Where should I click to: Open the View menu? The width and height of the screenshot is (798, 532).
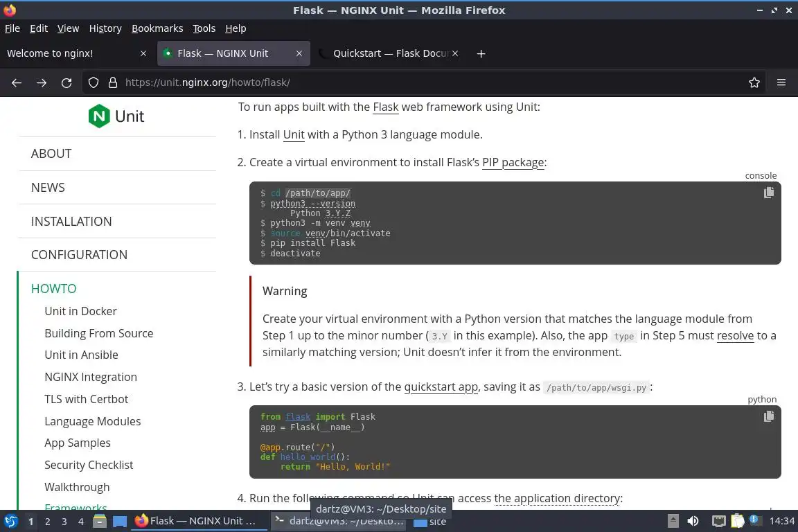68,28
